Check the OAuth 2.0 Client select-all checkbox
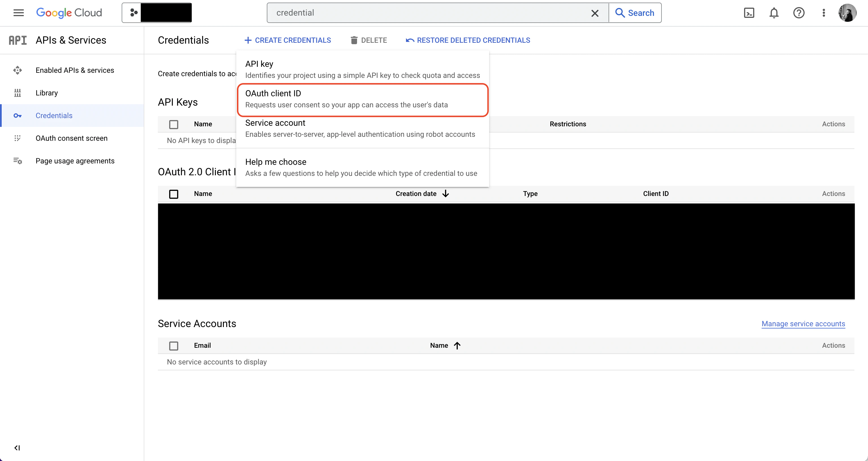The height and width of the screenshot is (461, 868). click(173, 194)
